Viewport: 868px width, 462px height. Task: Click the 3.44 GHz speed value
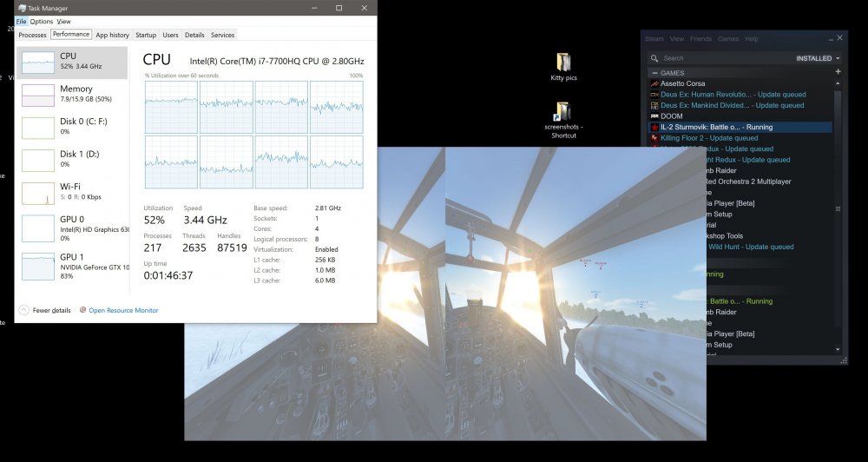[206, 220]
